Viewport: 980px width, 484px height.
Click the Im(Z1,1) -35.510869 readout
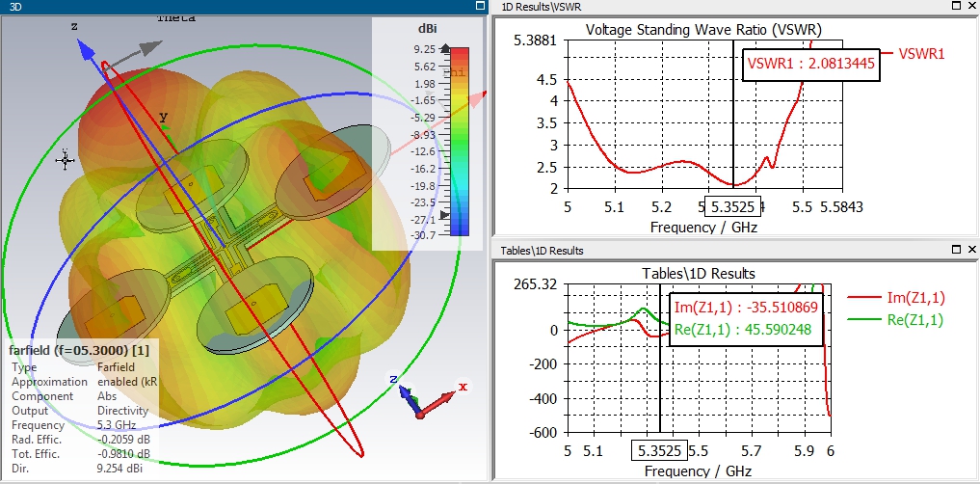point(746,307)
